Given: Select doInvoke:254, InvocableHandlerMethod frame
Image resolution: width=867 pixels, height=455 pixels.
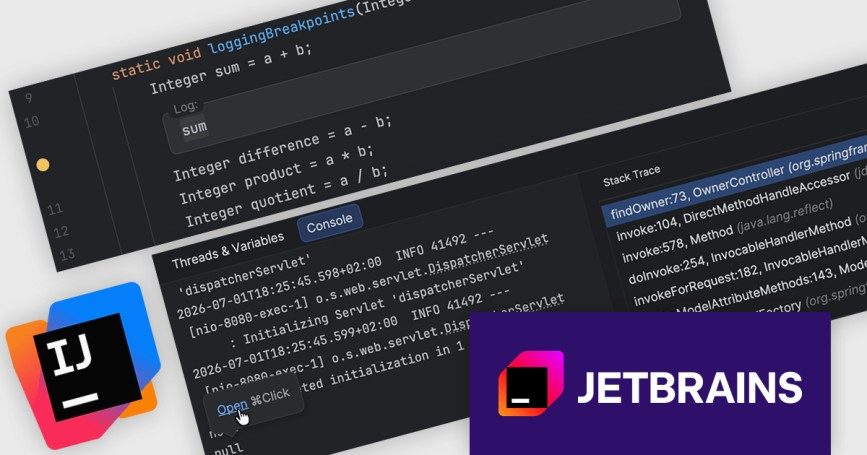Looking at the screenshot, I should (746, 250).
